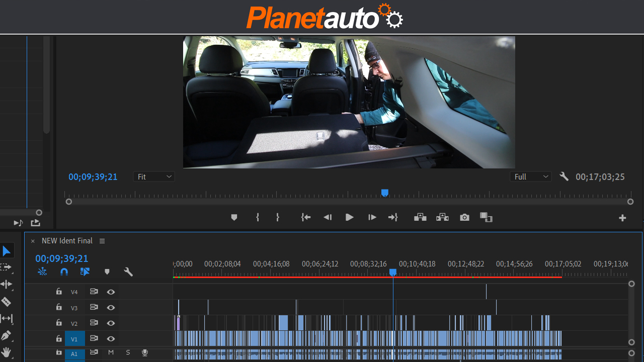This screenshot has width=644, height=362.
Task: Play only the audio in left panel
Action: coord(18,223)
